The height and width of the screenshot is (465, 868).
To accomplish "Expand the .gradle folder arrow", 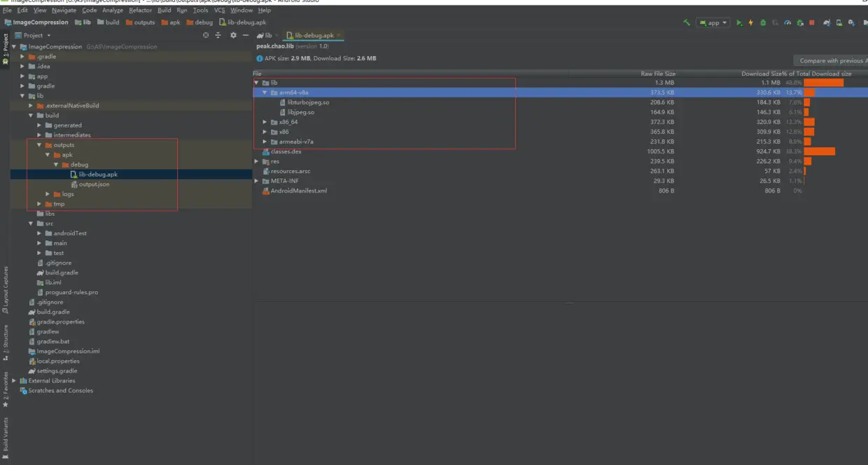I will [22, 57].
